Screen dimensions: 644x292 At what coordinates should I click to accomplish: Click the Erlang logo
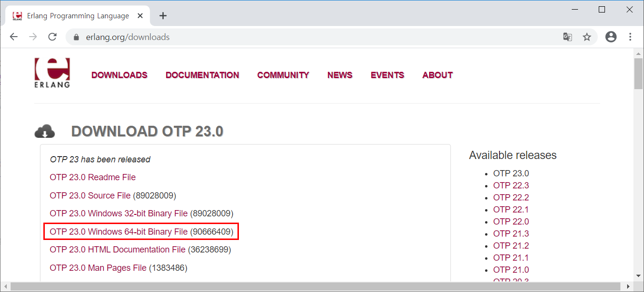(52, 73)
